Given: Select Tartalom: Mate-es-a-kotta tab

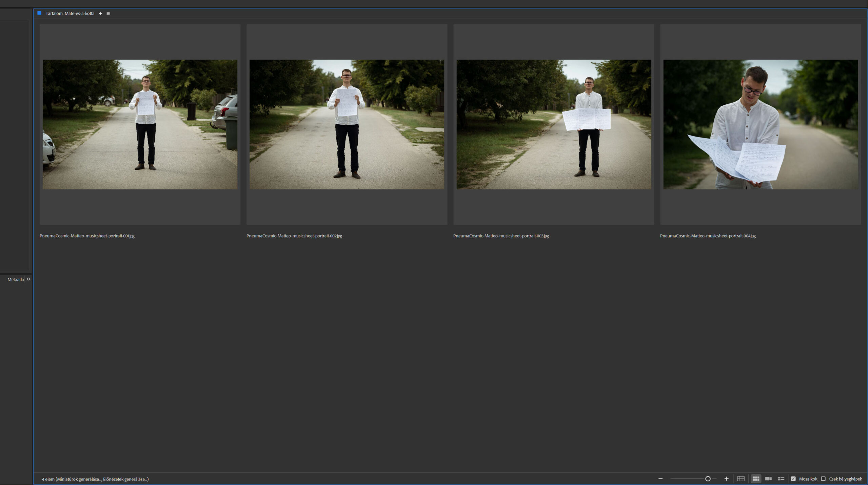Looking at the screenshot, I should click(70, 14).
